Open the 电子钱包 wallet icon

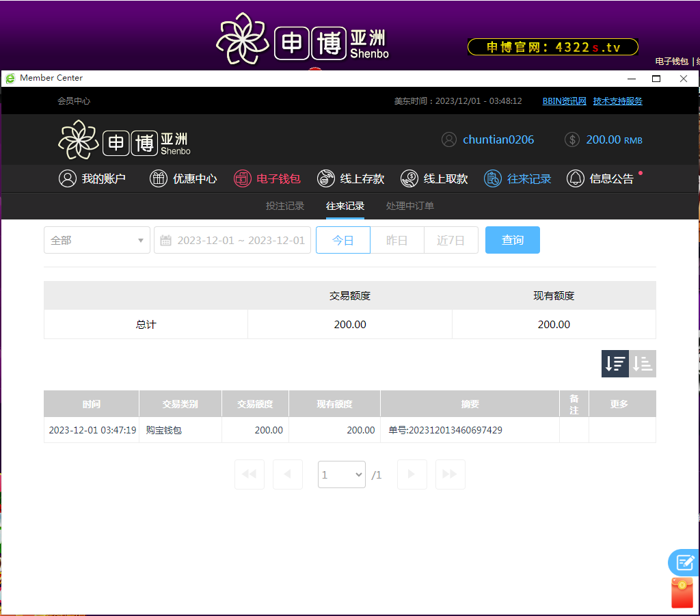[243, 178]
